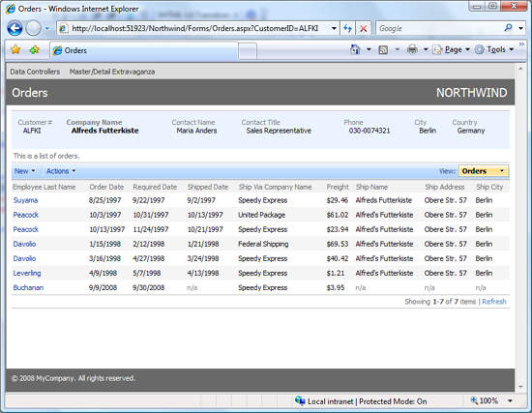Open the Tools menu dropdown
532x413 pixels.
coord(494,50)
